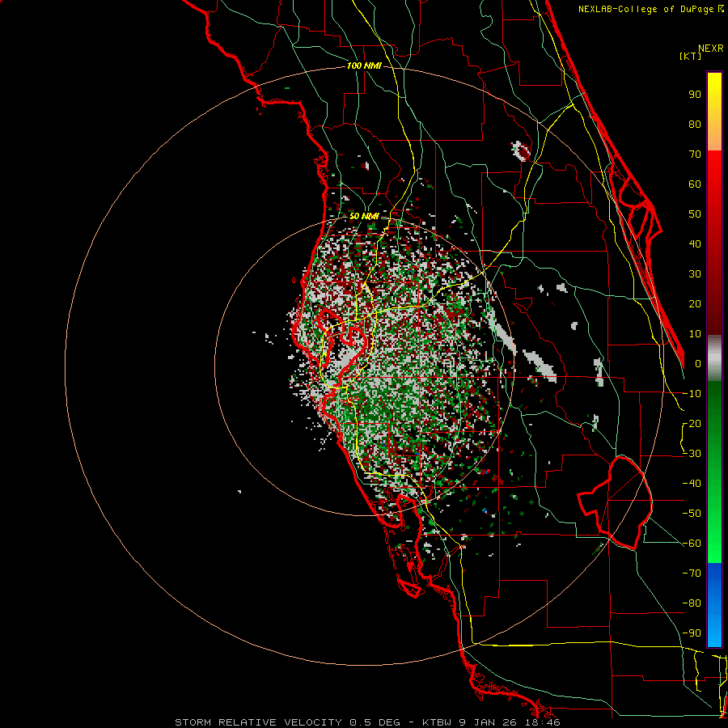Click the 10 value on velocity scale
728x728 pixels.
point(695,334)
